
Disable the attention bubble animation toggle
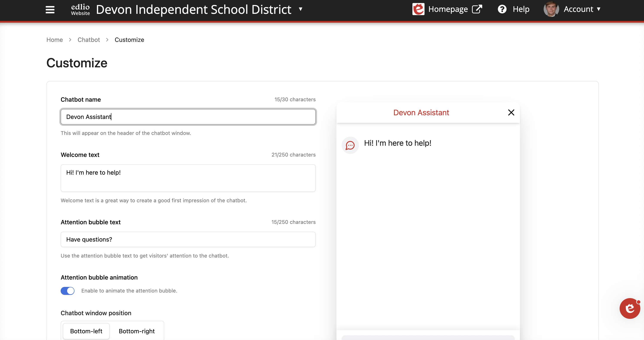(68, 291)
